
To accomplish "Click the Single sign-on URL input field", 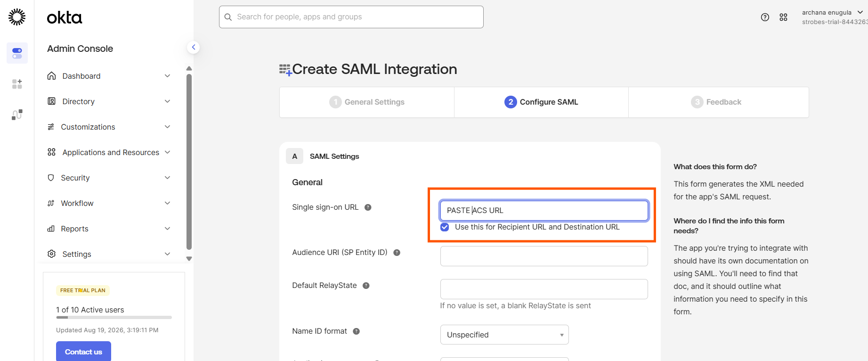I will (544, 211).
